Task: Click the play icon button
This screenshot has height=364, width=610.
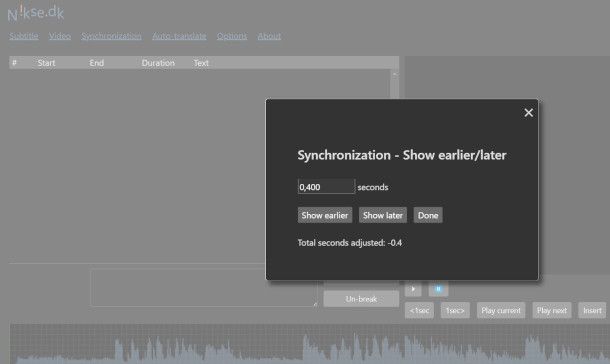Action: coord(413,289)
